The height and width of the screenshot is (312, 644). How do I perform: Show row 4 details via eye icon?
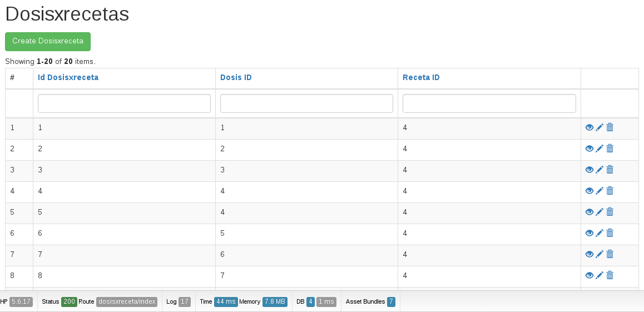[589, 191]
